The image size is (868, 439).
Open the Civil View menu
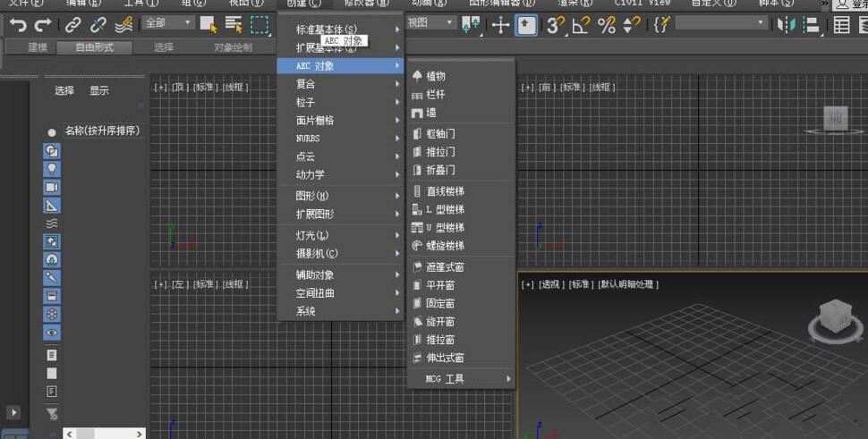pyautogui.click(x=642, y=4)
